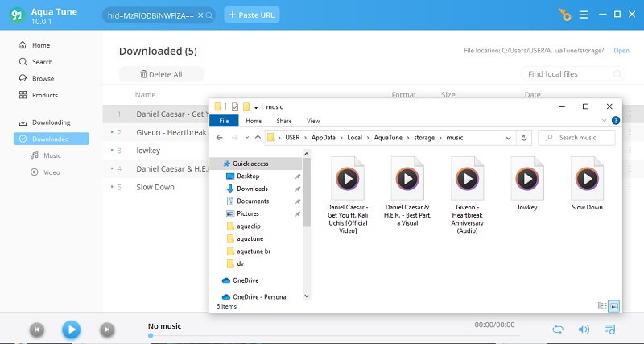Click the Open file location link
The image size is (644, 344).
[621, 50]
